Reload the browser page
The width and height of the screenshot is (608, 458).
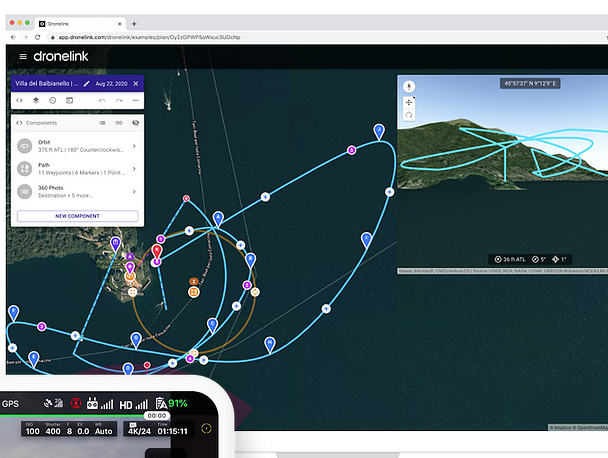(x=38, y=37)
